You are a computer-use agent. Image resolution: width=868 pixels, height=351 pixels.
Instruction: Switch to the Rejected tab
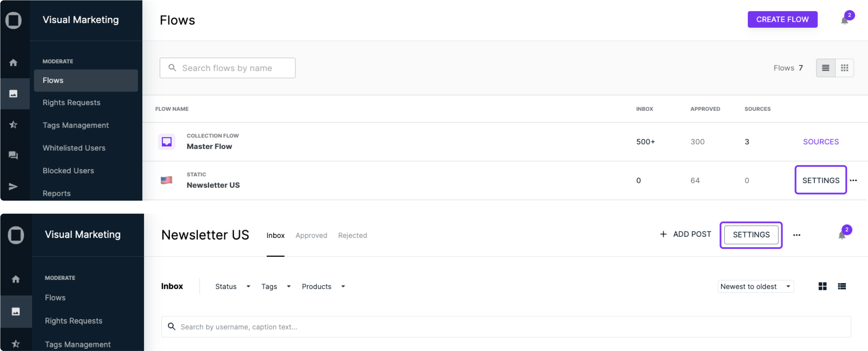pyautogui.click(x=352, y=235)
